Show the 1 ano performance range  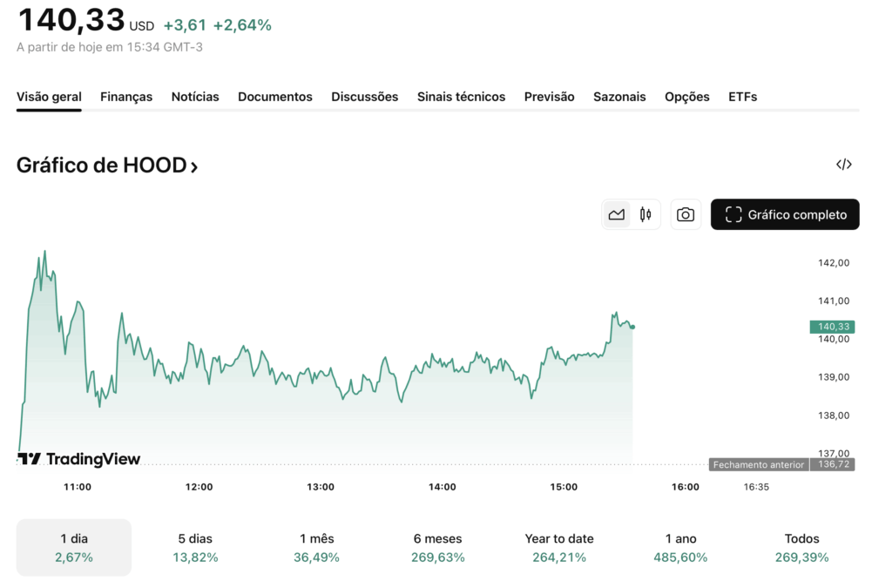pos(680,548)
